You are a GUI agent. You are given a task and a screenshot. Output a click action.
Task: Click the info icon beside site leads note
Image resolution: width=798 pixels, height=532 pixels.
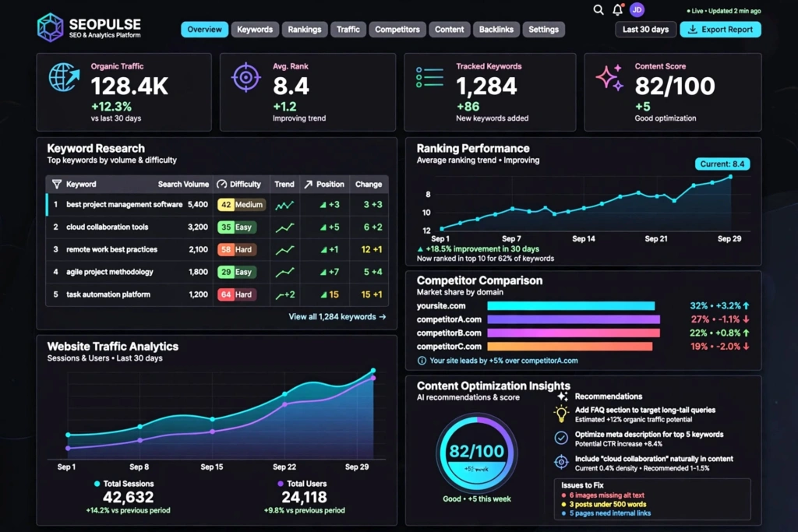(x=422, y=361)
